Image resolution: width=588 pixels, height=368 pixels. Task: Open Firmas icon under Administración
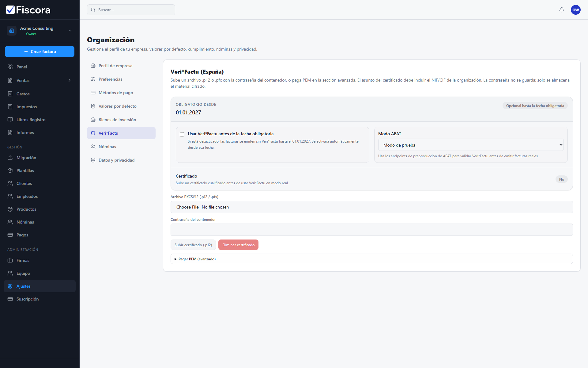pyautogui.click(x=10, y=260)
